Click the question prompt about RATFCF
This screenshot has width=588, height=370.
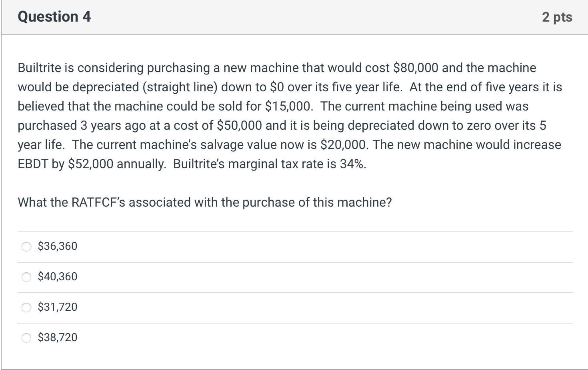tap(204, 203)
